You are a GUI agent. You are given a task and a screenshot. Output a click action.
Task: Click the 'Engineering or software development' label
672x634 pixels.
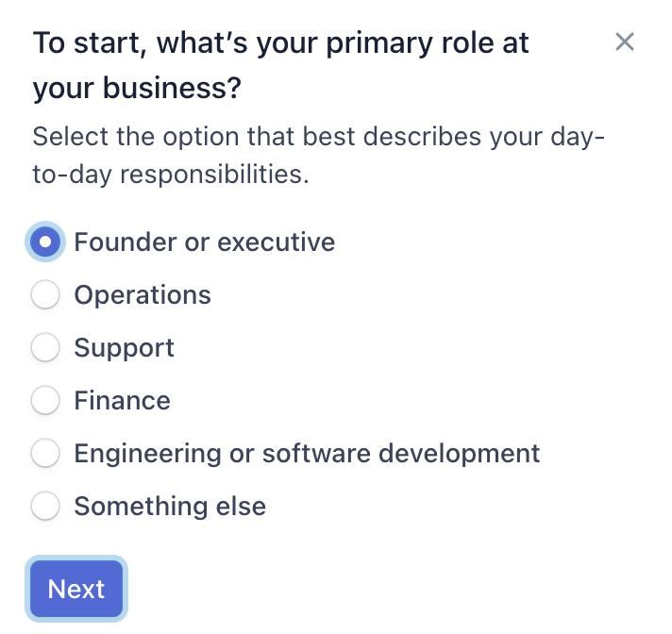[307, 453]
